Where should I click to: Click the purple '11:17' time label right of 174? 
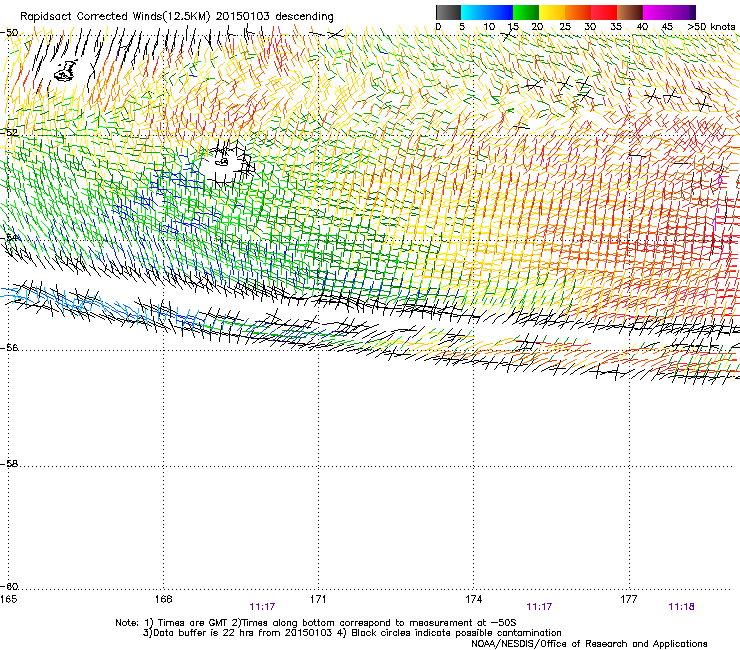point(539,607)
